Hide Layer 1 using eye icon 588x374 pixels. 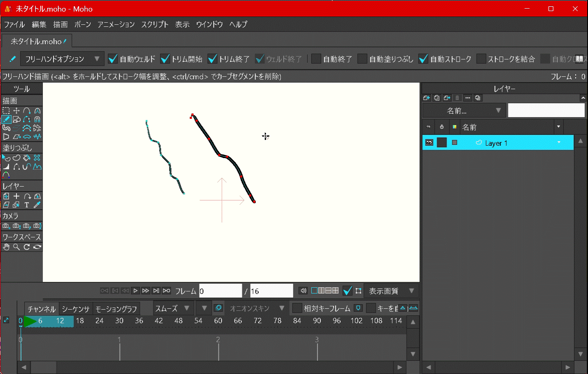[429, 142]
